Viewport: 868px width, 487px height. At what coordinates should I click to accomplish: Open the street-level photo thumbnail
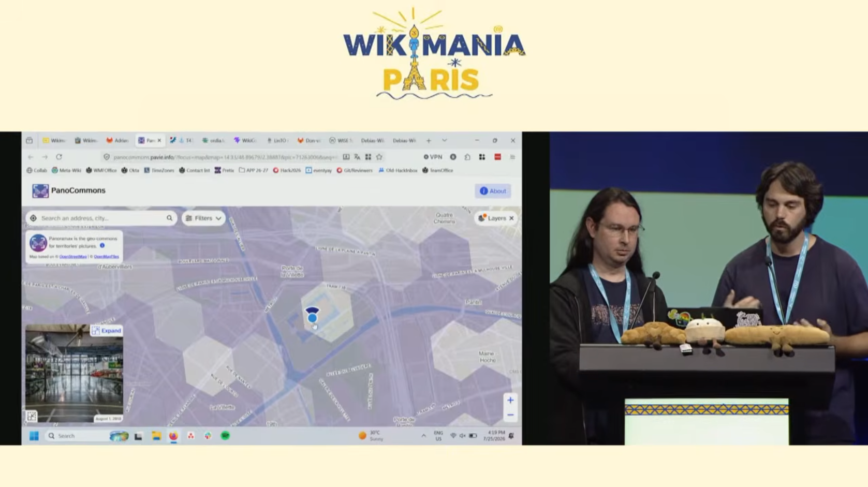[74, 374]
